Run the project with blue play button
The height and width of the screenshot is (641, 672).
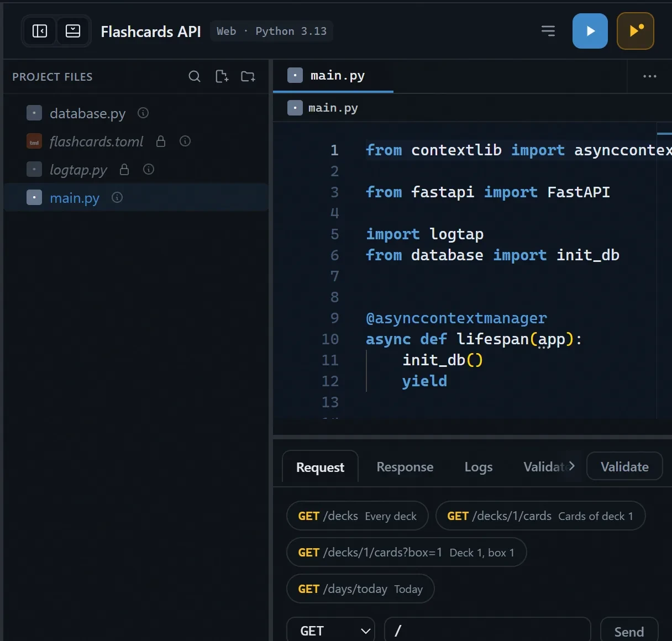pyautogui.click(x=590, y=31)
